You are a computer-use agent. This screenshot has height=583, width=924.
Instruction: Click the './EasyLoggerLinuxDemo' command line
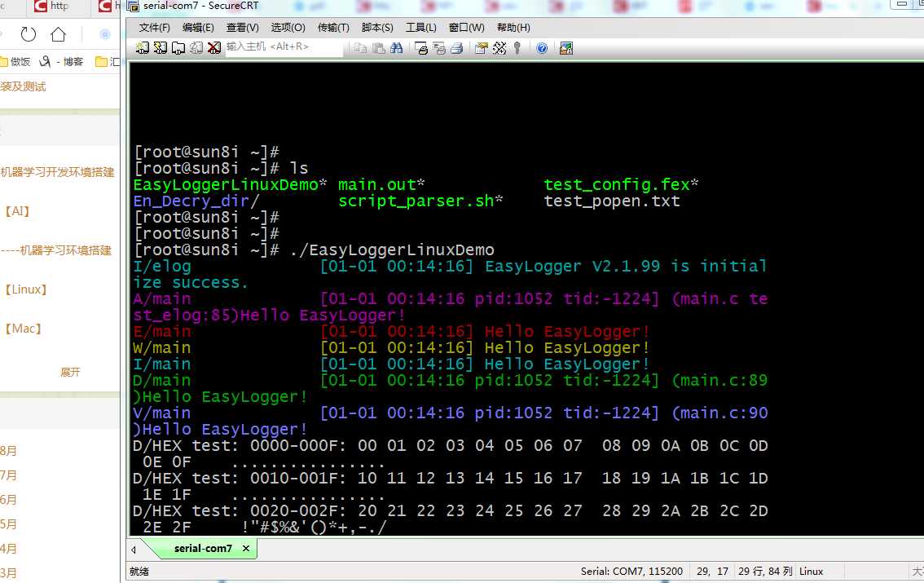[392, 250]
